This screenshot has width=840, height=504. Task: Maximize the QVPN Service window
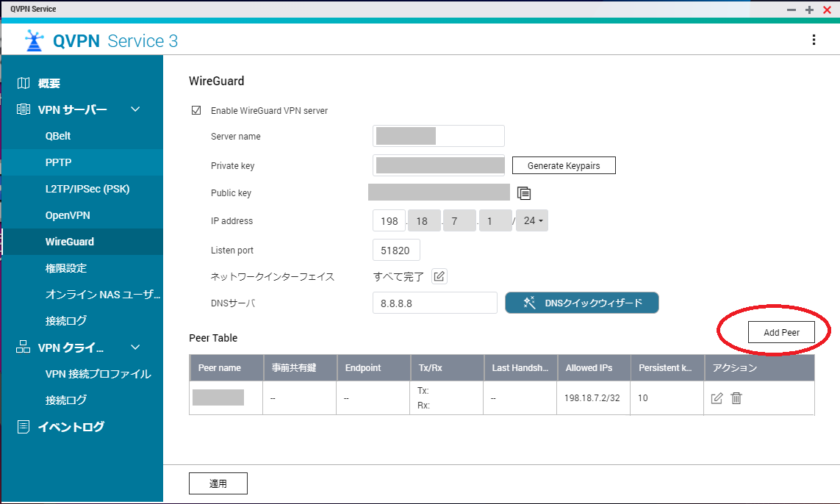click(x=809, y=10)
